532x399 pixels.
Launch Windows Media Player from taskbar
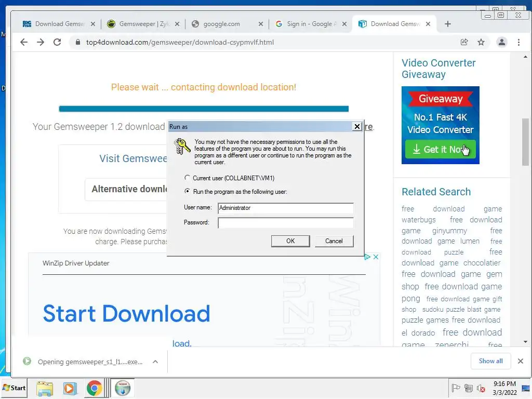point(70,388)
